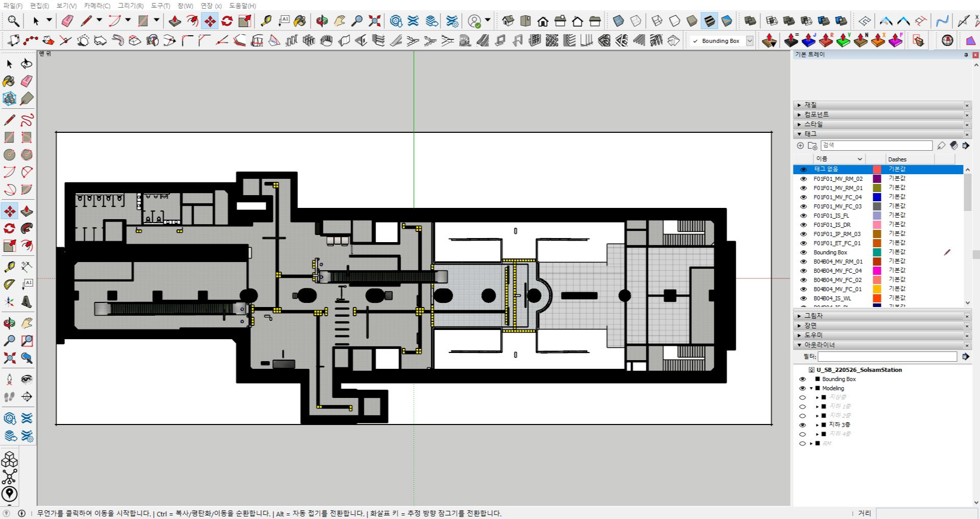This screenshot has height=519, width=980.
Task: Hide Bounding Box in the outliner
Action: 802,379
